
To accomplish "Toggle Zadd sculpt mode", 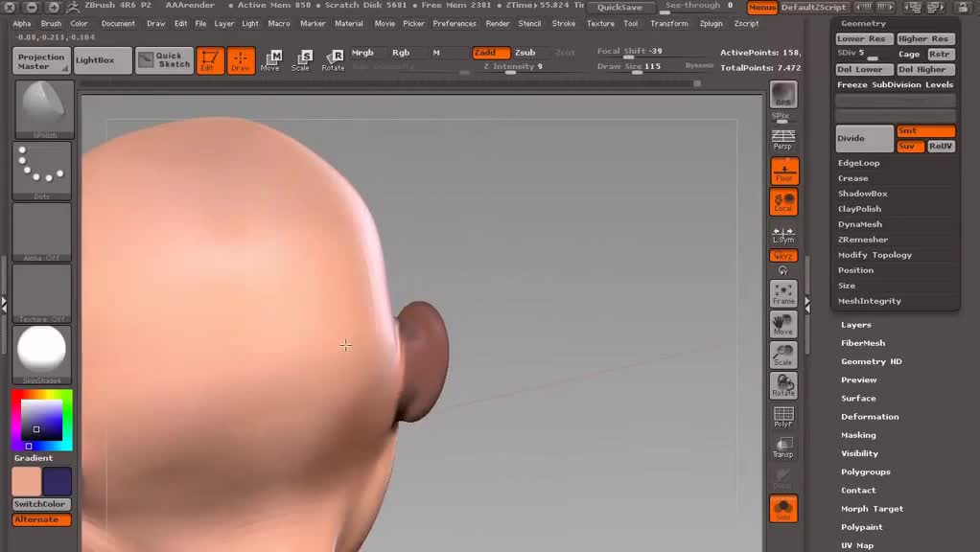I will (x=491, y=53).
